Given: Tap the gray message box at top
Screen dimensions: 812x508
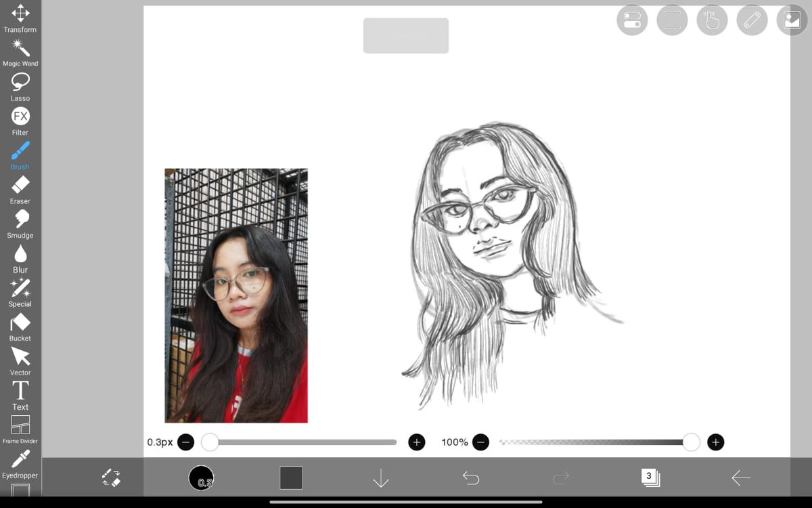Looking at the screenshot, I should (406, 35).
